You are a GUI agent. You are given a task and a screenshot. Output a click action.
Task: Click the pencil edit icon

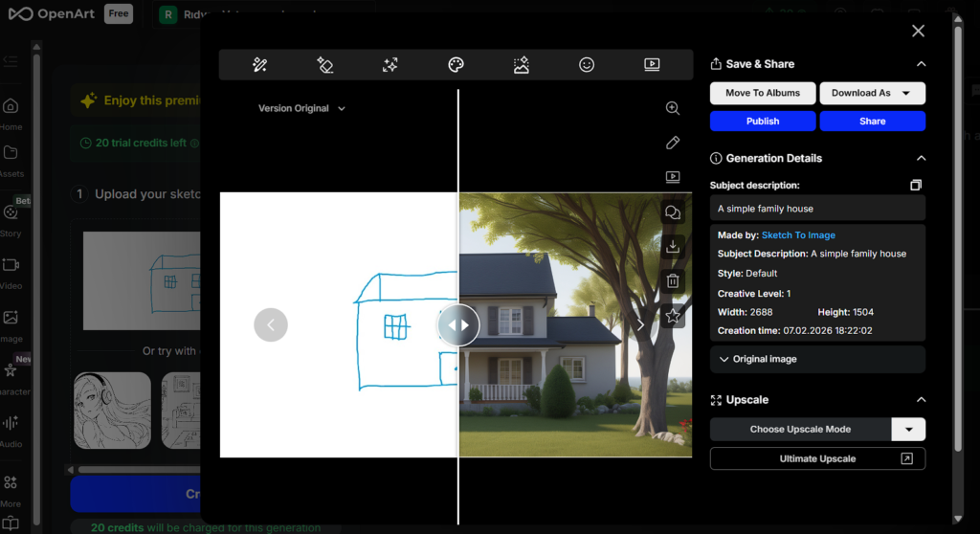673,143
